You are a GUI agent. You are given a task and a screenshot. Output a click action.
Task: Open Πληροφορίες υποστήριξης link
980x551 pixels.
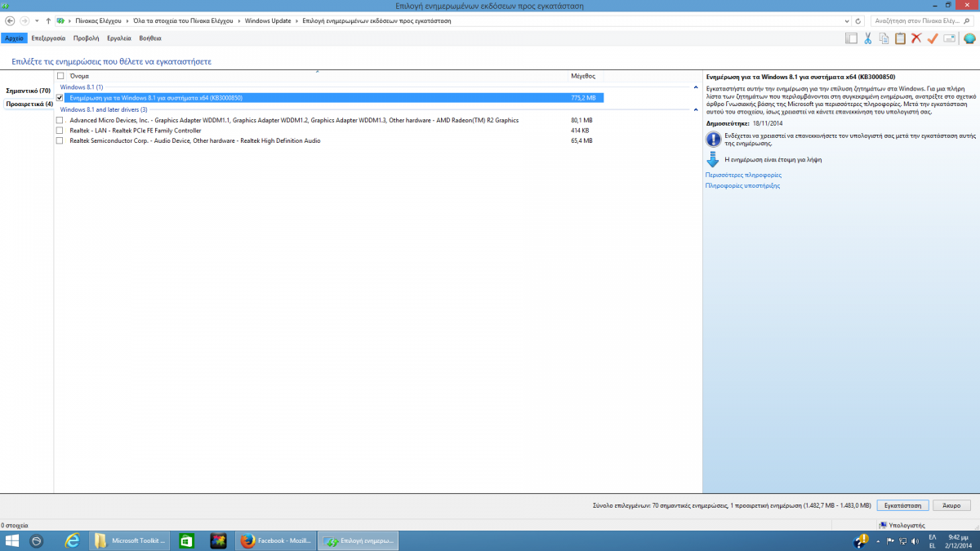(742, 185)
